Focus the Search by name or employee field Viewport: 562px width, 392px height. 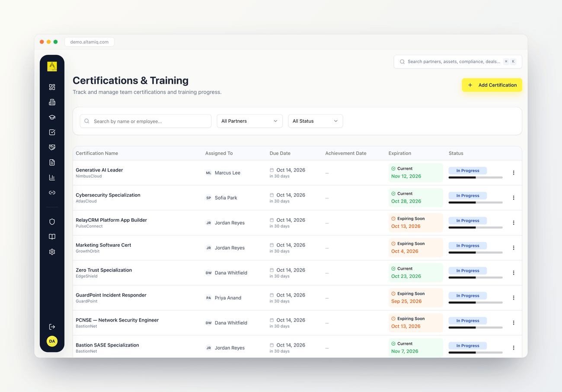(x=146, y=121)
